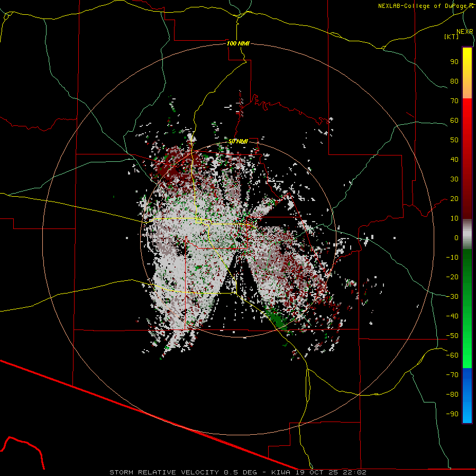
Task: Click the 100 NMI range ring label
Action: point(238,43)
